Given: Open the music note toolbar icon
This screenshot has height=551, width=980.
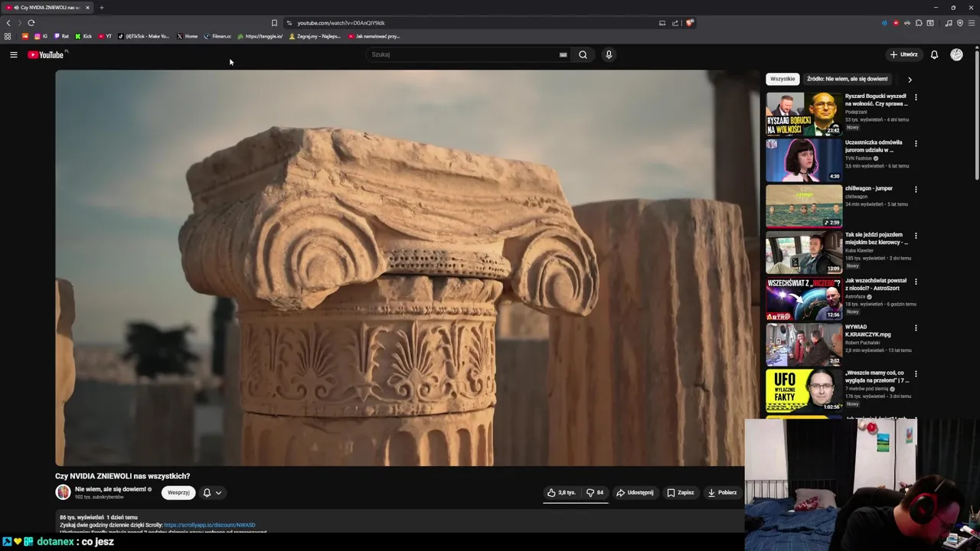Looking at the screenshot, I should [949, 23].
